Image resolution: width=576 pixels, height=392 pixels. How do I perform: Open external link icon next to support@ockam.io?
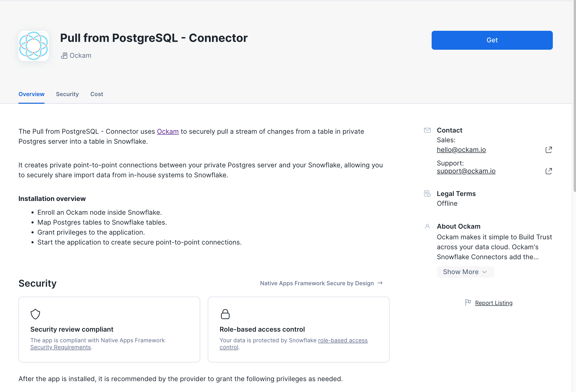click(549, 171)
